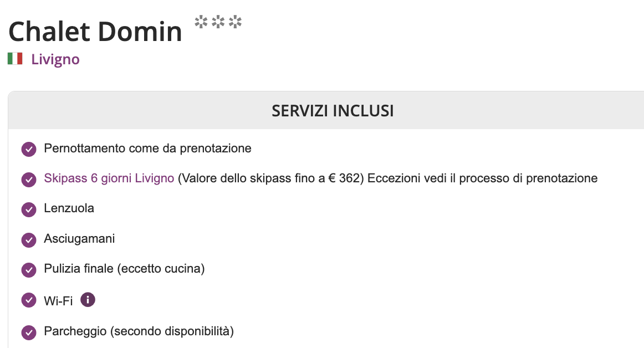
Task: Click the Eccezioni vedi il processo di prenotazione text
Action: pyautogui.click(x=482, y=178)
